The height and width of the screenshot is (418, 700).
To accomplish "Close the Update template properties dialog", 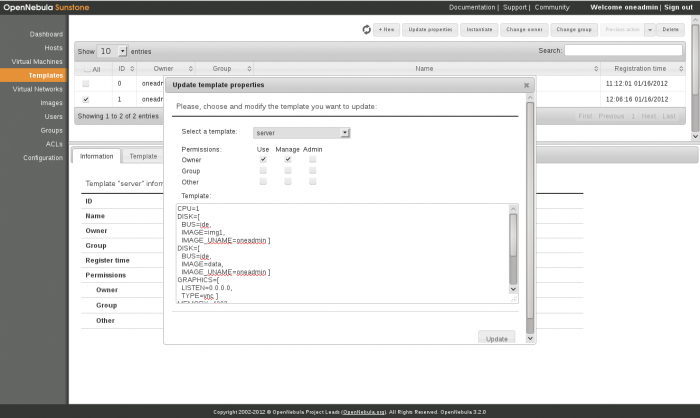I will tap(526, 85).
